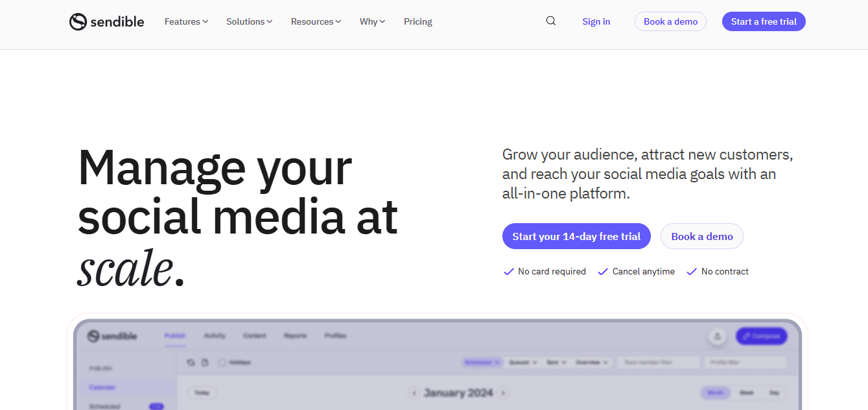Go to previous month before January 2024

(414, 392)
